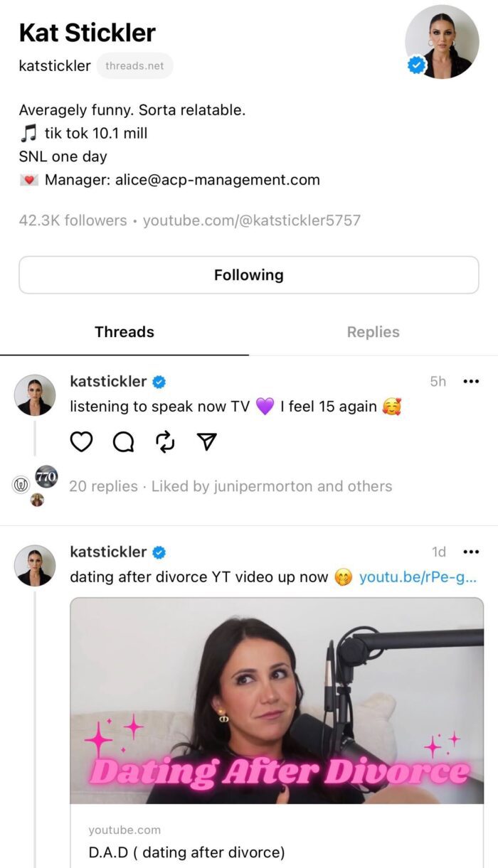
Task: Repost the "speak now TV" thread
Action: tap(164, 441)
